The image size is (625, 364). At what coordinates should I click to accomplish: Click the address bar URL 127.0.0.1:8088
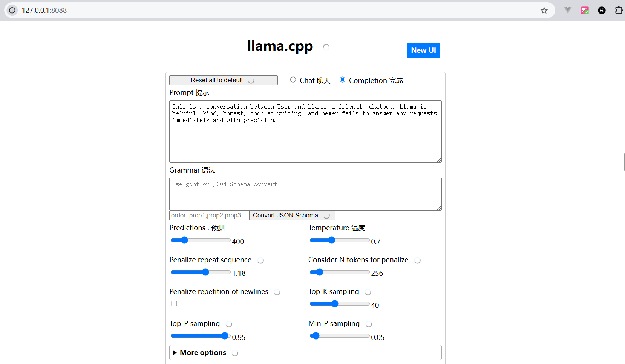click(x=44, y=11)
